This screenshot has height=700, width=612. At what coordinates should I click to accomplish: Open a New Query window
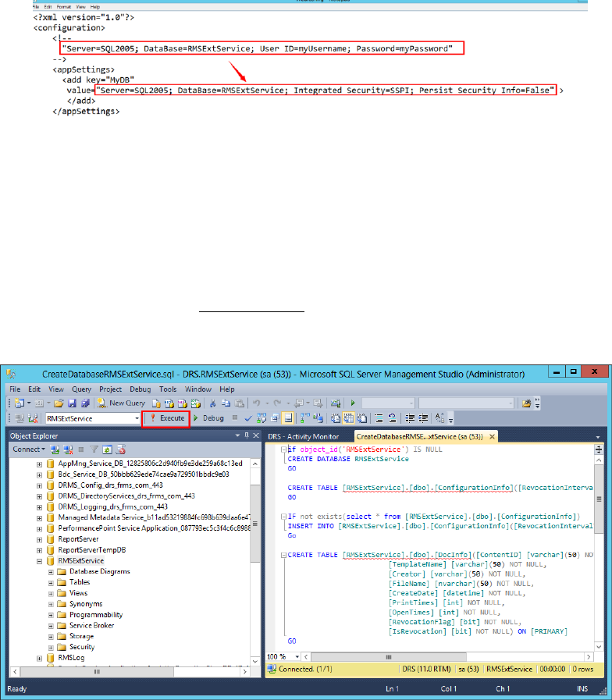tap(122, 403)
